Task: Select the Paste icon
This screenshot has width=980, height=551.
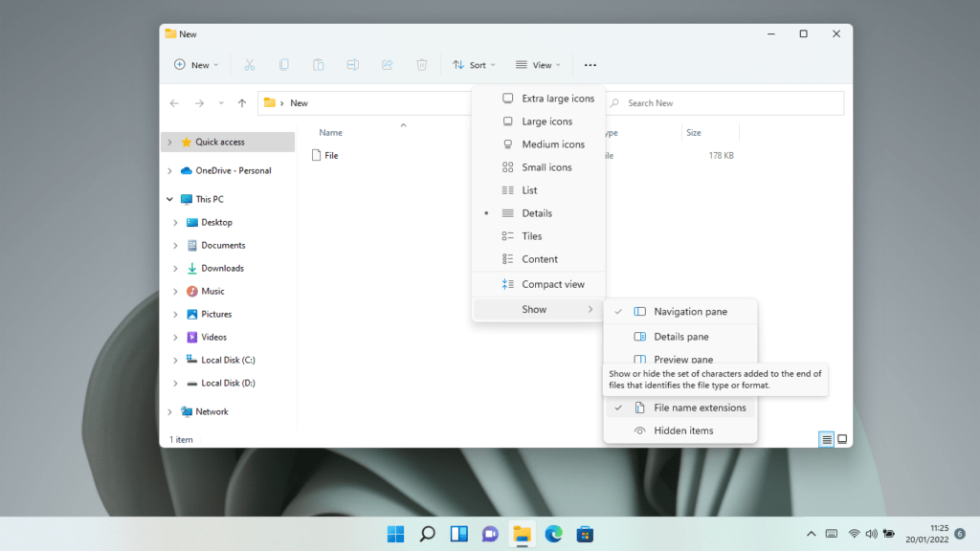Action: tap(317, 64)
